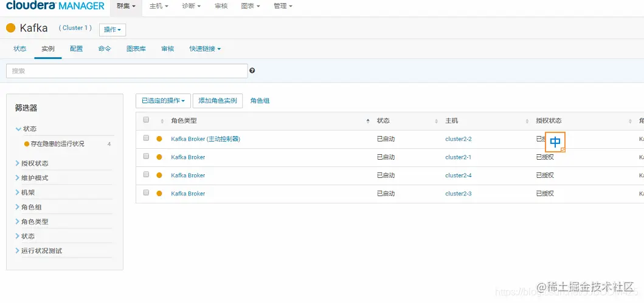The height and width of the screenshot is (303, 644).
Task: Click the 添加角色实例 button
Action: click(x=218, y=100)
